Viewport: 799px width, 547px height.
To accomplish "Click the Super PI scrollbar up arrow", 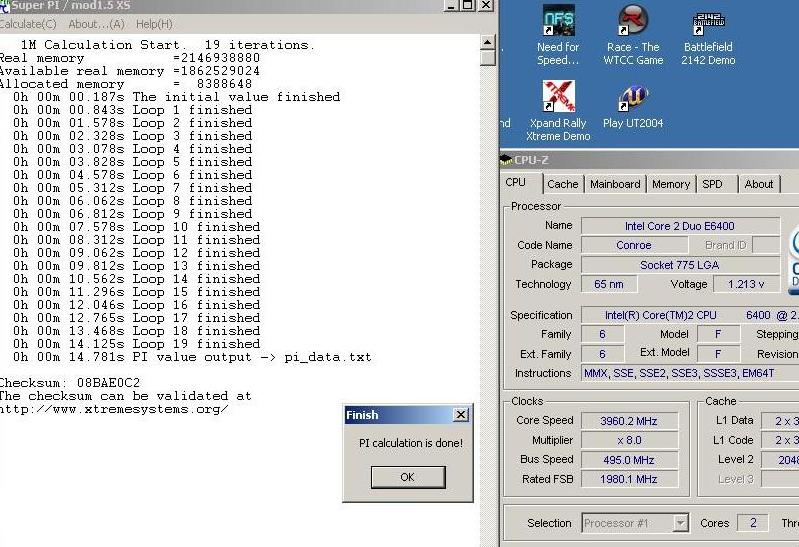I will point(487,42).
